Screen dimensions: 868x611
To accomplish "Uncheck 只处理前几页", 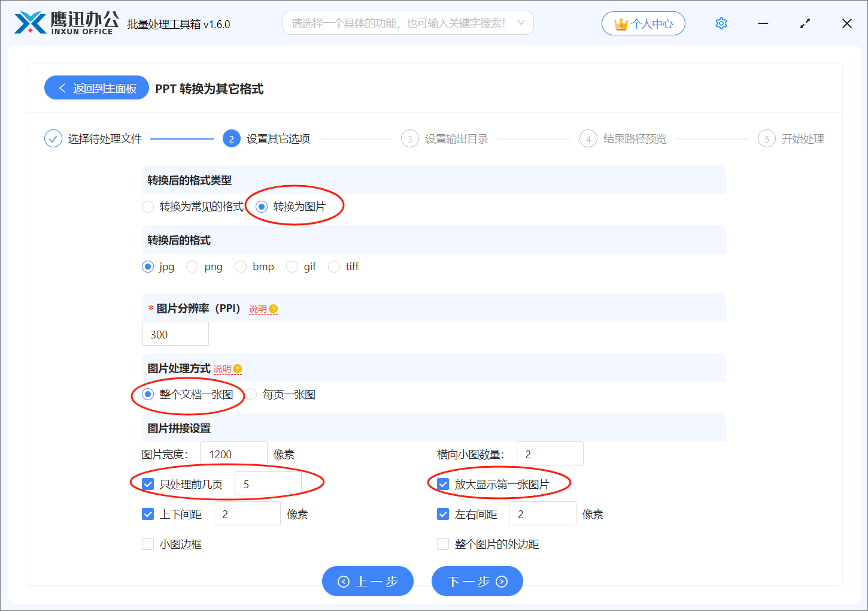I will [148, 483].
